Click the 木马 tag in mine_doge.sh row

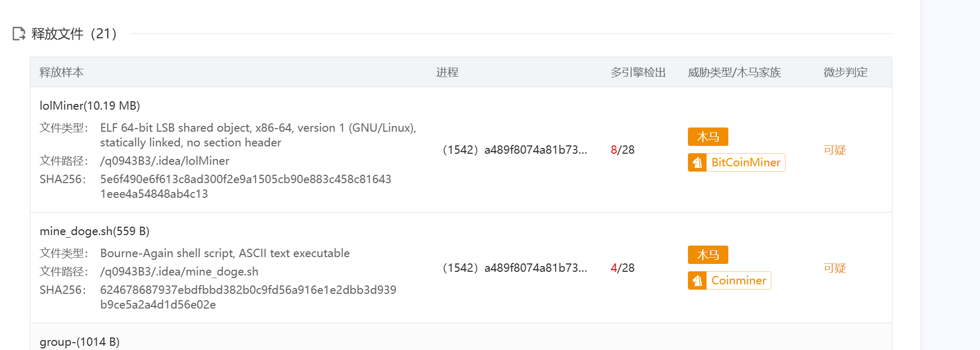click(707, 255)
